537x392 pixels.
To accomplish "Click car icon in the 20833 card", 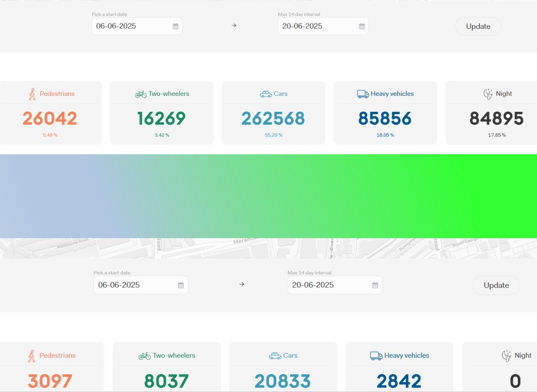I will pos(275,356).
